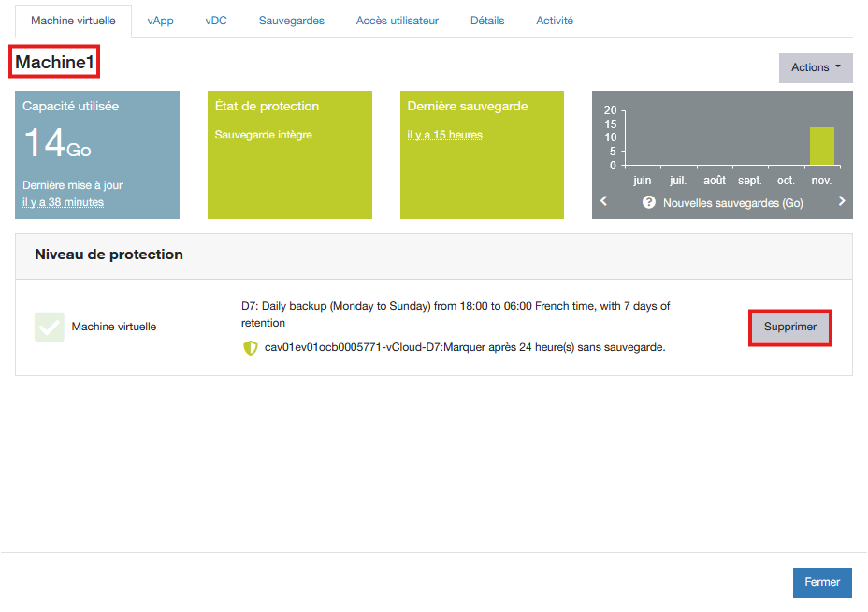Click the green shield protection icon

[x=250, y=348]
